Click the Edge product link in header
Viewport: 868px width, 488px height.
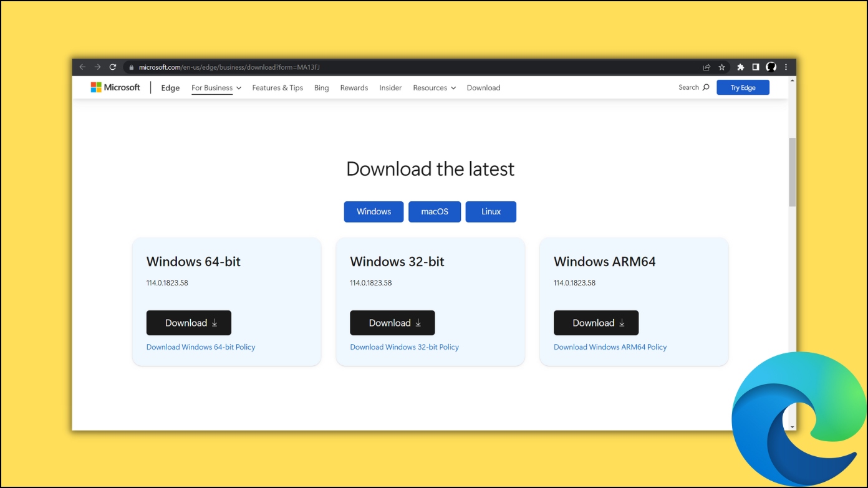(x=170, y=88)
